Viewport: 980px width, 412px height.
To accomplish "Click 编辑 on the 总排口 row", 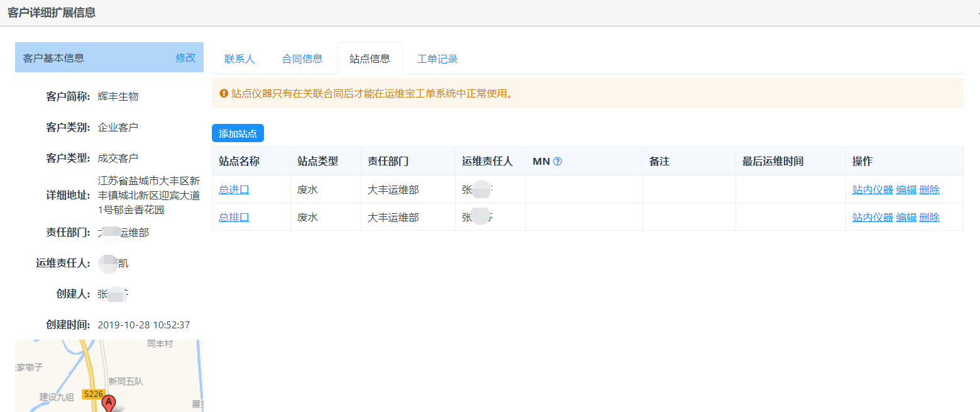I will coord(906,217).
